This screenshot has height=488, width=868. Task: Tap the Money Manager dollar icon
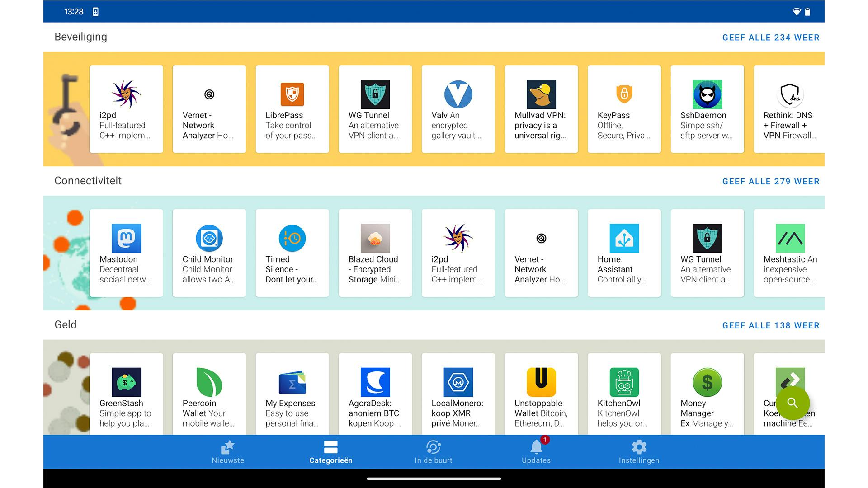pyautogui.click(x=707, y=382)
